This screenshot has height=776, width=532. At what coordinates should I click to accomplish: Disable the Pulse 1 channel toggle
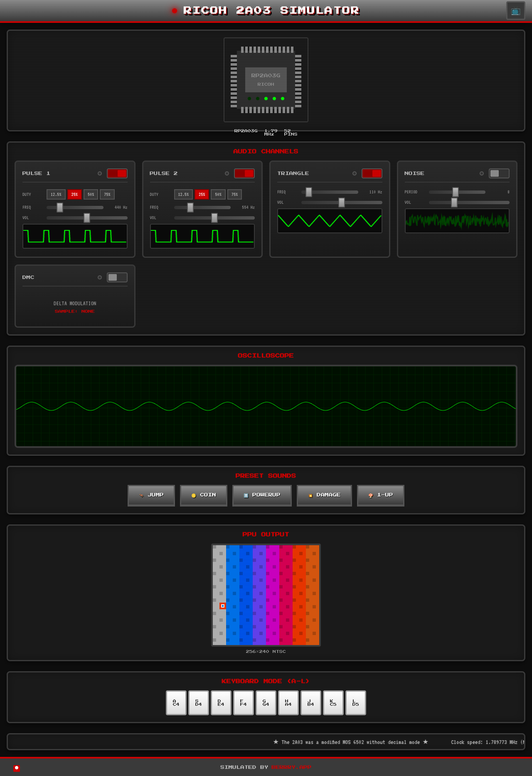pos(117,173)
